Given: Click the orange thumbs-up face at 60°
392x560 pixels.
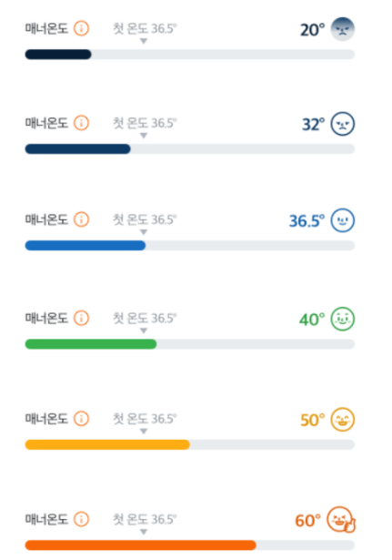Looking at the screenshot, I should [x=341, y=520].
